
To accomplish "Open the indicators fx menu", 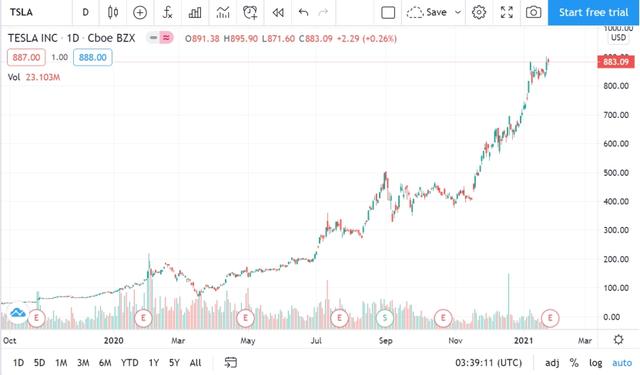I will pyautogui.click(x=167, y=12).
